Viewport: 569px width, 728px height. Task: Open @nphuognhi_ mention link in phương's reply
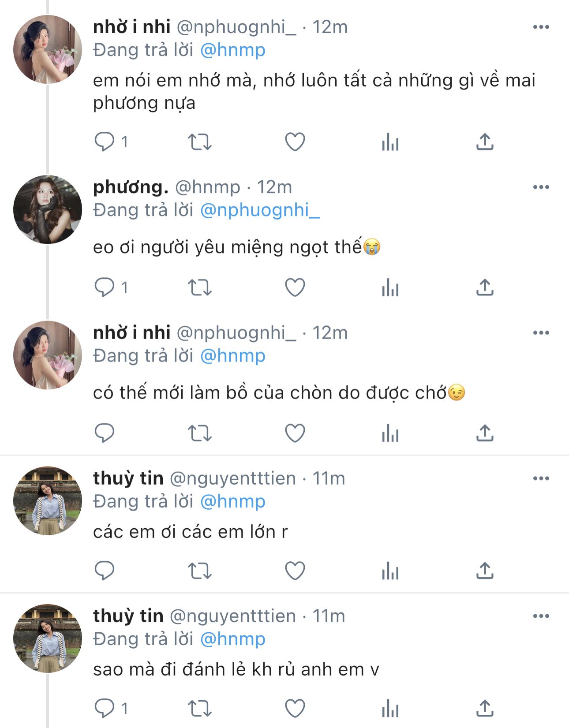click(x=260, y=210)
